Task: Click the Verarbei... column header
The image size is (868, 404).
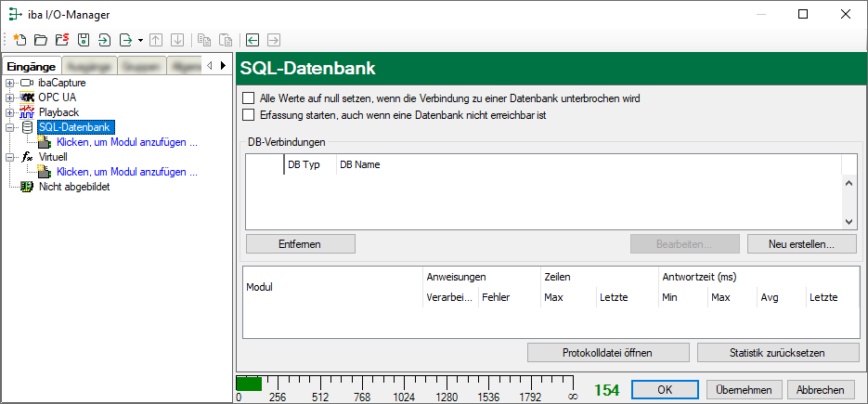Action: coord(450,297)
